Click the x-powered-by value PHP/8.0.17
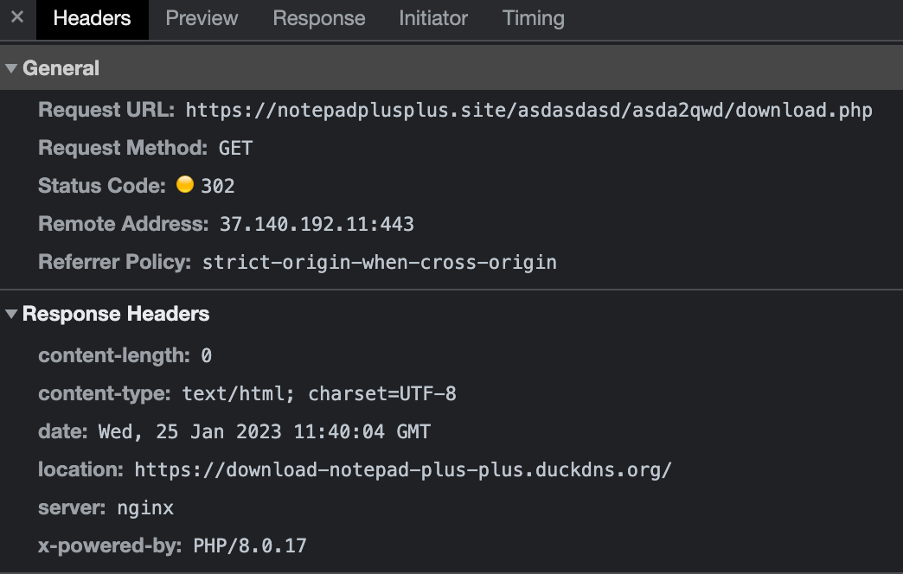 tap(250, 546)
